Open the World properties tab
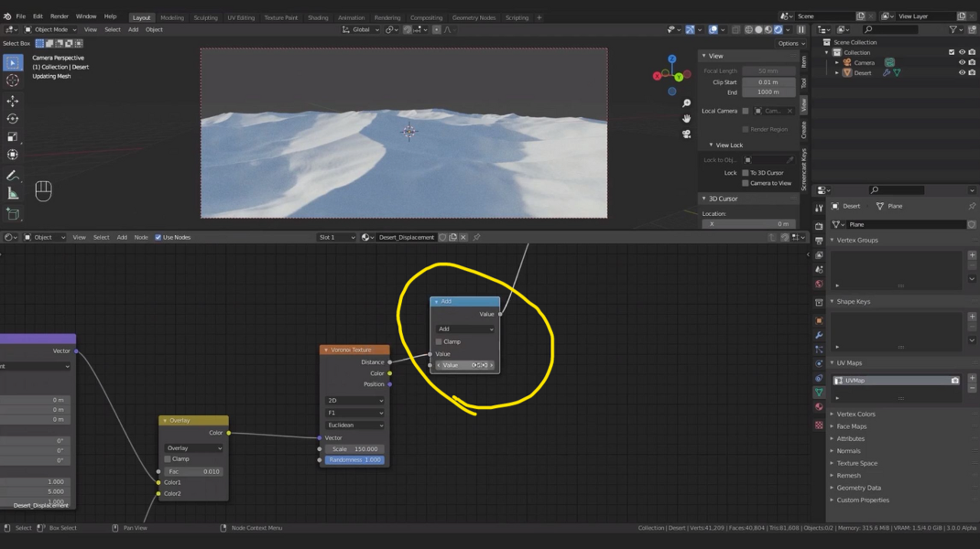 point(819,284)
